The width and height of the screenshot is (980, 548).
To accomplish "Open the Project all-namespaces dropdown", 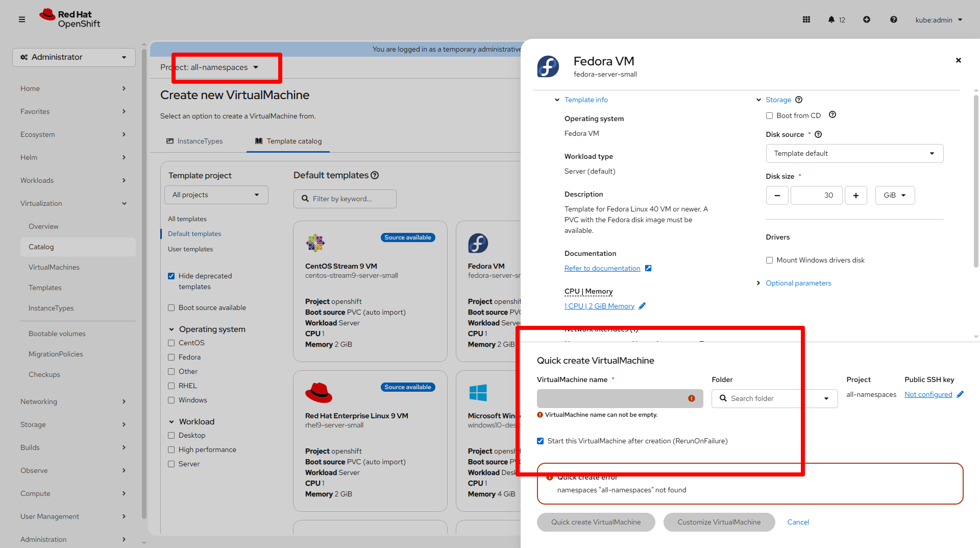I will (x=210, y=67).
